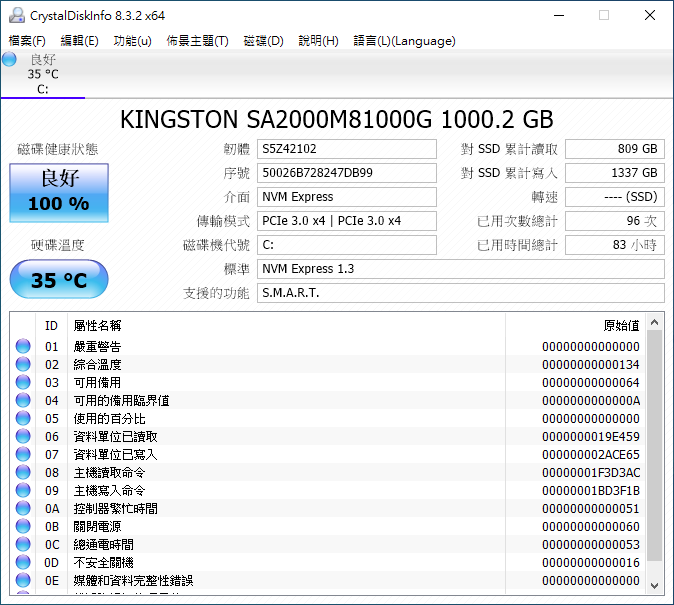Click raw value 0000000019E459

[x=591, y=436]
